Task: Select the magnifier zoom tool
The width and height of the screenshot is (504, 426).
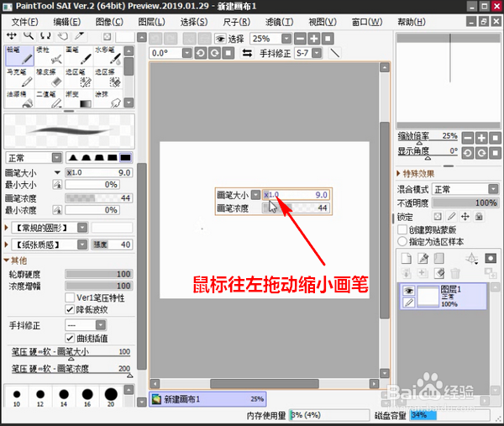Action: [x=29, y=35]
